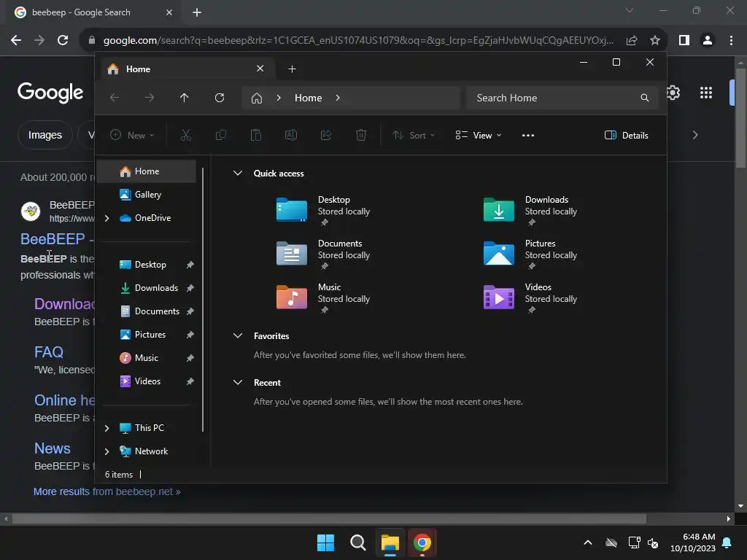747x560 pixels.
Task: Toggle the Details pane button
Action: 626,135
